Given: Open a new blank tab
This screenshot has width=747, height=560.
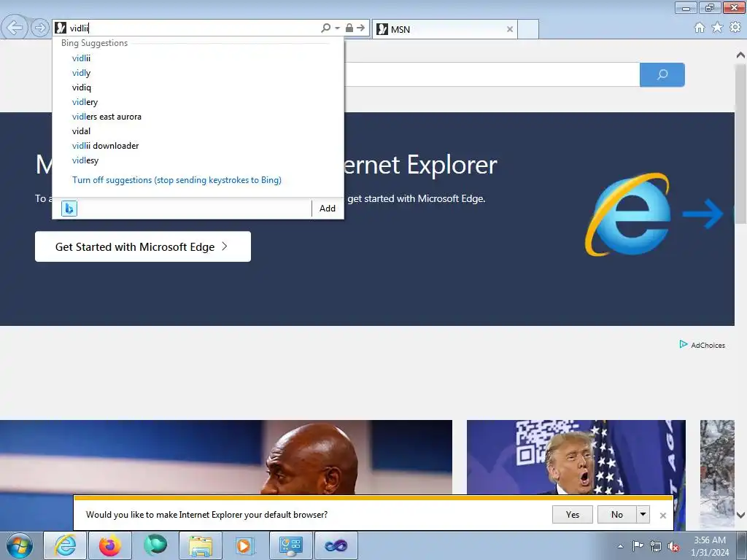Looking at the screenshot, I should click(x=528, y=29).
